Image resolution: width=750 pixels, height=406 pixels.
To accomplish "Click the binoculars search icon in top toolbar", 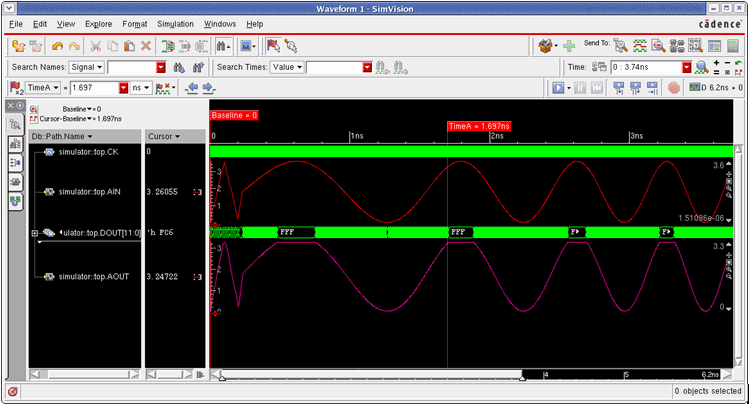I will click(x=221, y=46).
